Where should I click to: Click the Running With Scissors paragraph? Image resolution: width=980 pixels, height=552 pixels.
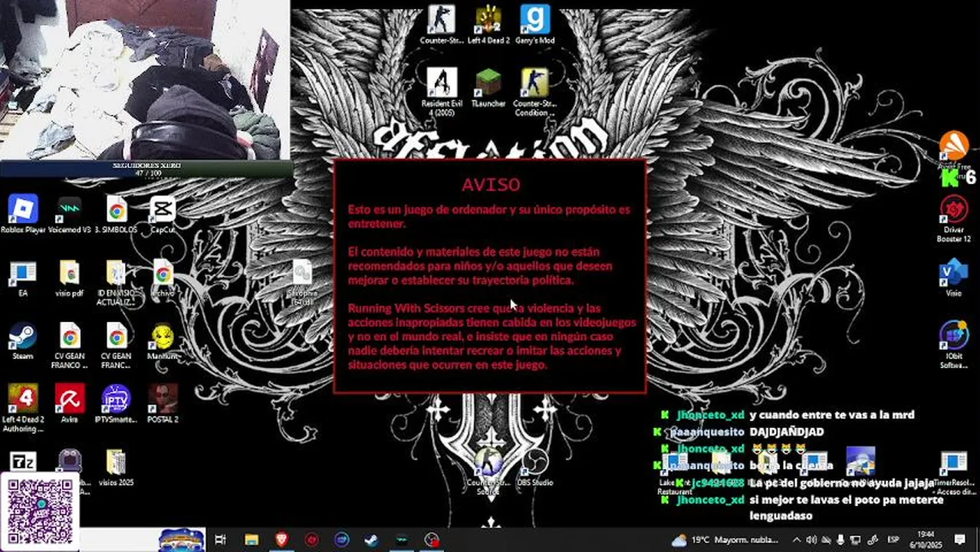click(492, 336)
